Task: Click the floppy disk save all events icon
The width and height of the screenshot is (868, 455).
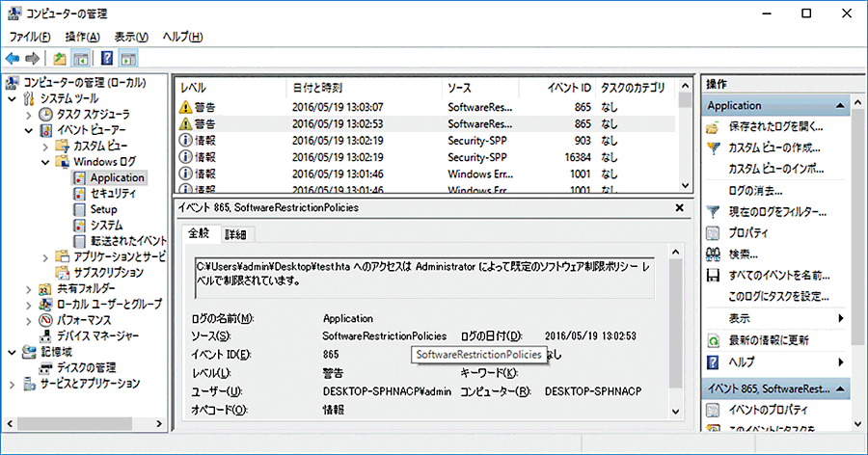Action: coord(714,276)
